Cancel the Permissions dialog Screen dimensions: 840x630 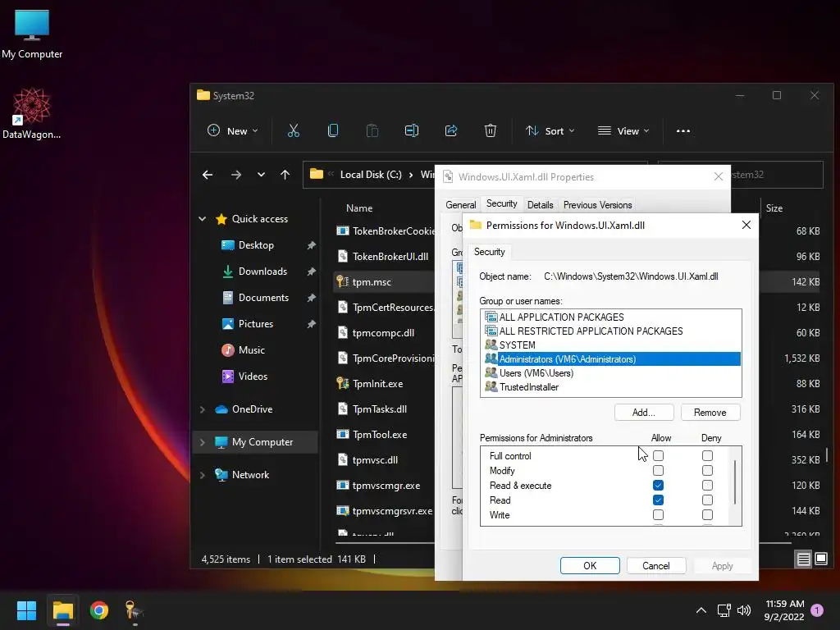pos(656,566)
